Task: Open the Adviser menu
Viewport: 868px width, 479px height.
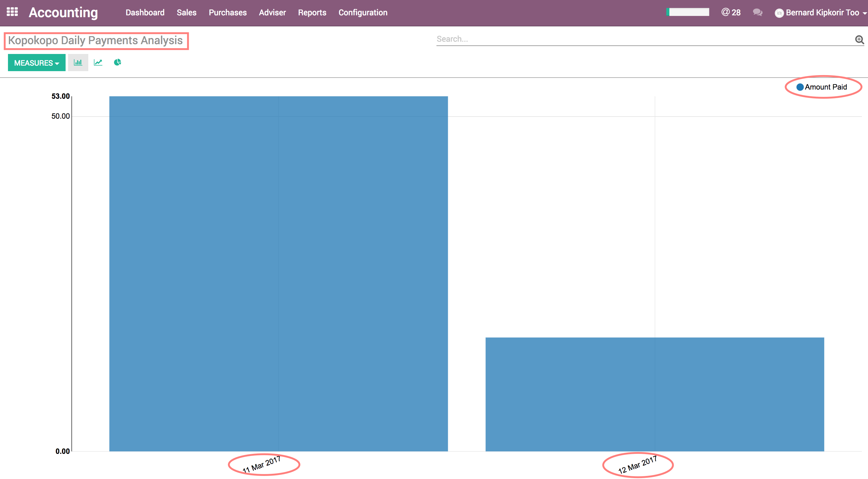Action: click(x=272, y=13)
